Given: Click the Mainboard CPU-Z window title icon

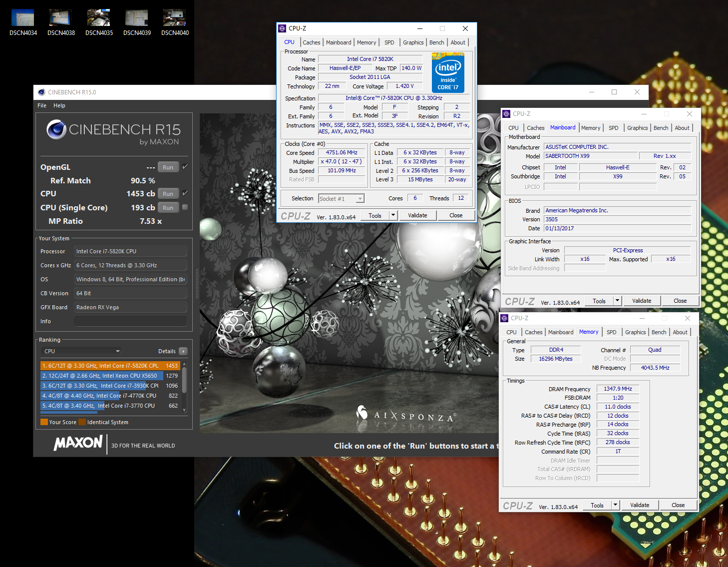Looking at the screenshot, I should click(x=506, y=114).
